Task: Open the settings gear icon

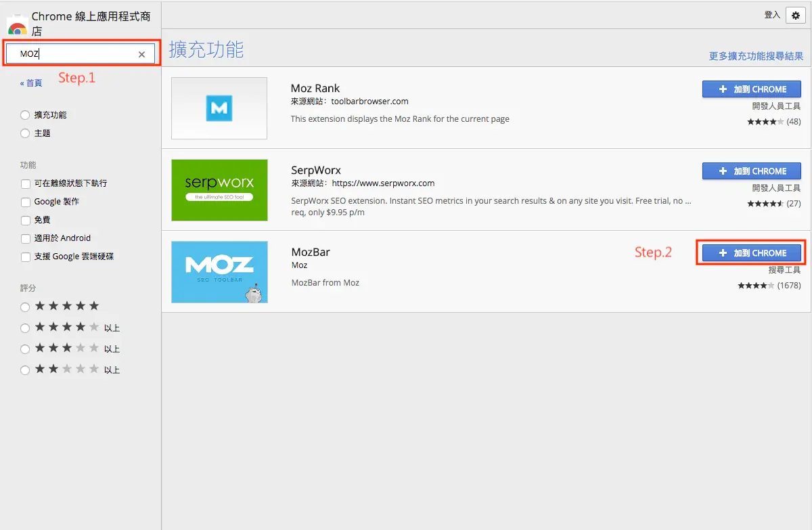Action: [796, 15]
